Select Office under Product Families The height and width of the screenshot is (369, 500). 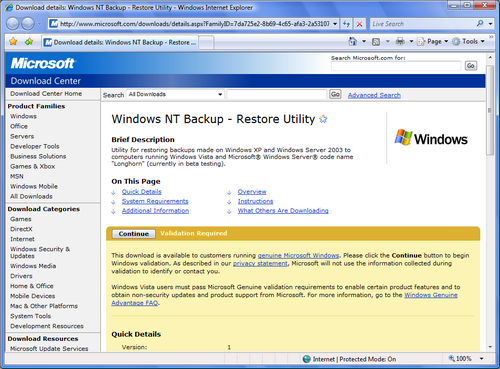pyautogui.click(x=19, y=126)
